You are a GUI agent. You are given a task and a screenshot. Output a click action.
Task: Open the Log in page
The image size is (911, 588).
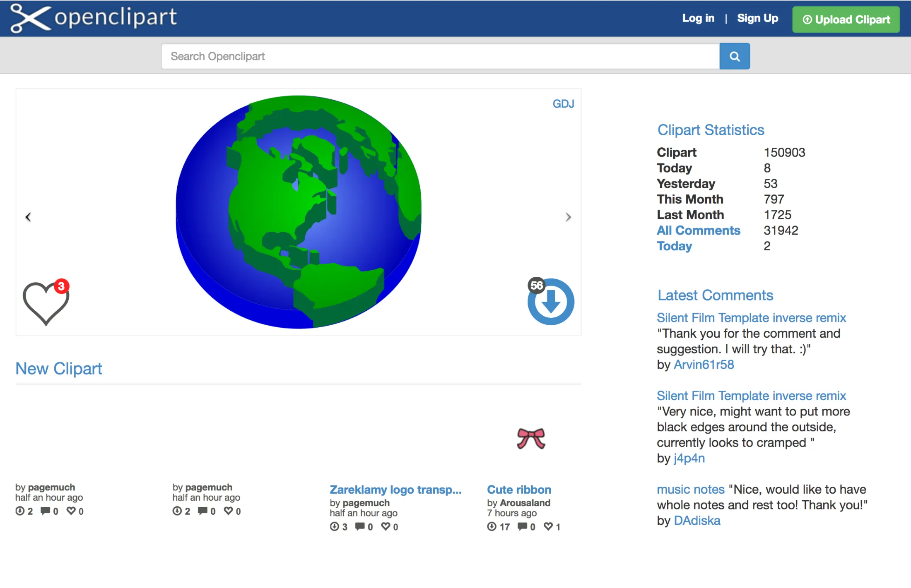tap(698, 18)
